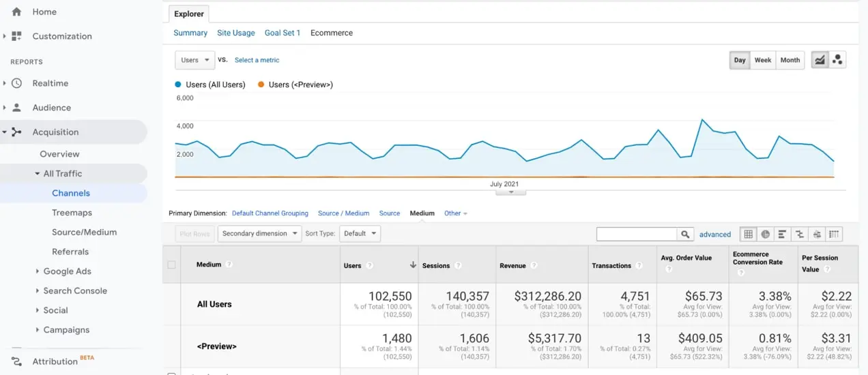
Task: Select the pie chart table view icon
Action: click(766, 234)
